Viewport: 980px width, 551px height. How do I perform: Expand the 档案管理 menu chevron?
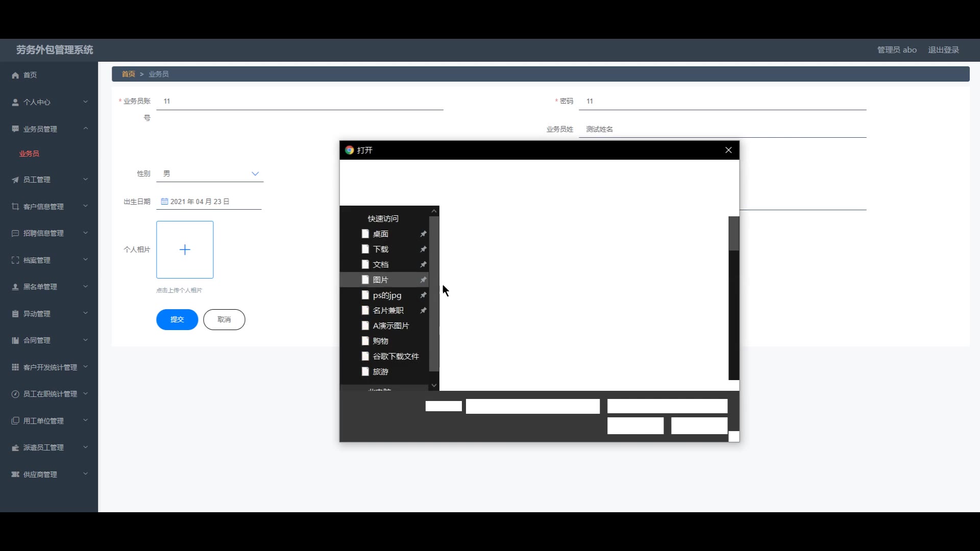[x=86, y=260]
